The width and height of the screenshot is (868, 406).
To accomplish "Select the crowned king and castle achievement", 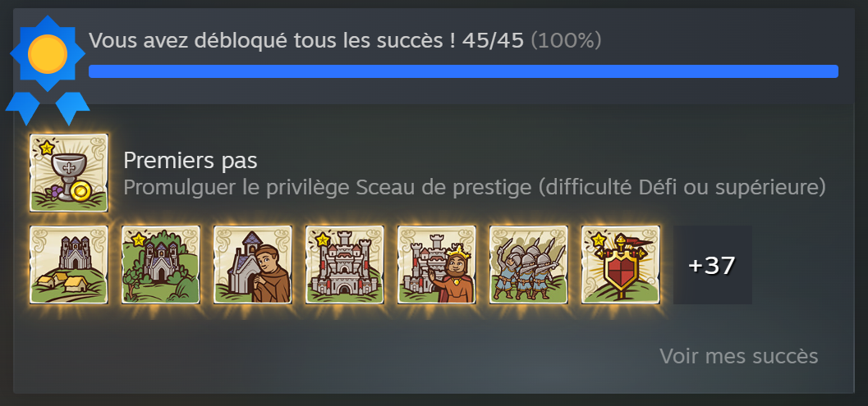I will tap(436, 265).
